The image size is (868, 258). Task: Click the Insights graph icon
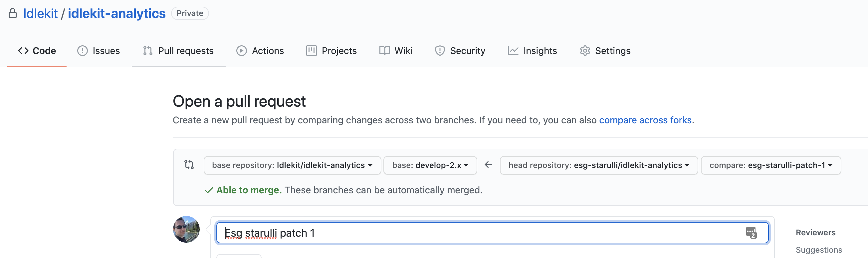[x=513, y=51]
